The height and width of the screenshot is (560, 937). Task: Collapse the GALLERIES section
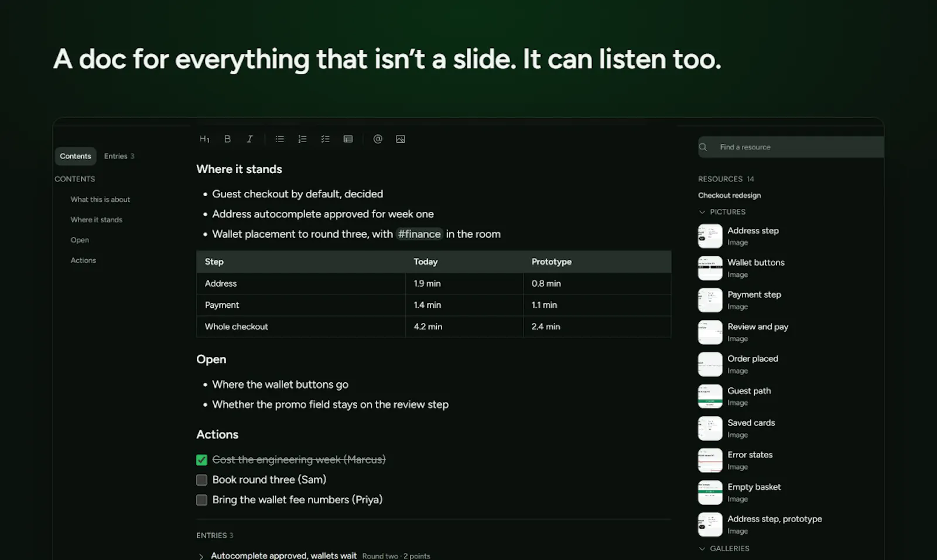[702, 549]
